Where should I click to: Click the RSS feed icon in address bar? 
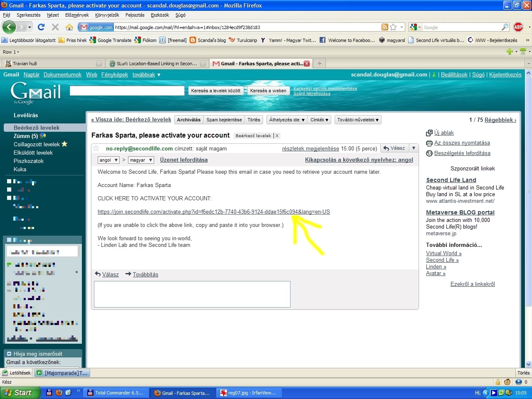point(385,27)
